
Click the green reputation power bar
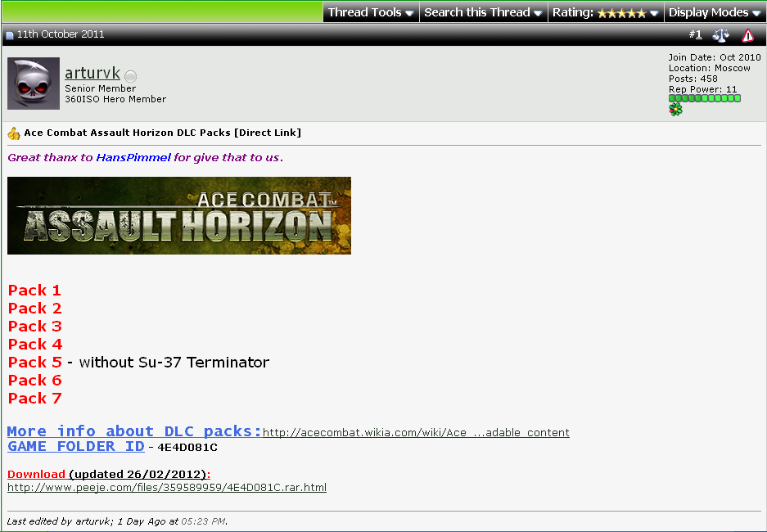click(705, 98)
